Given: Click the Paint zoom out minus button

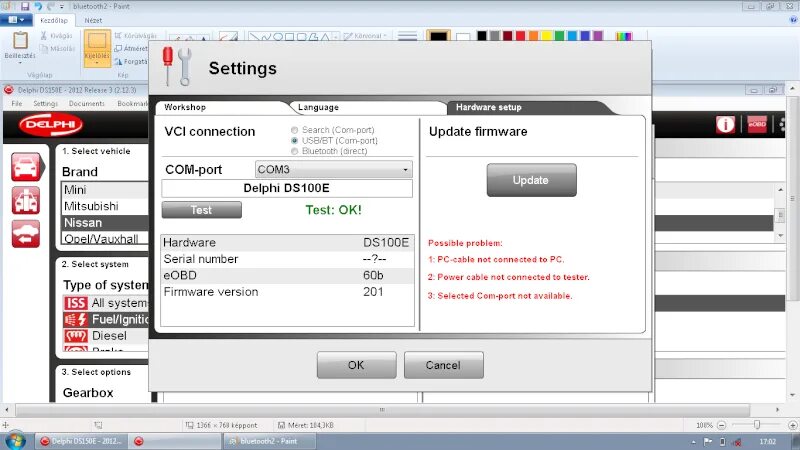Looking at the screenshot, I should click(721, 425).
